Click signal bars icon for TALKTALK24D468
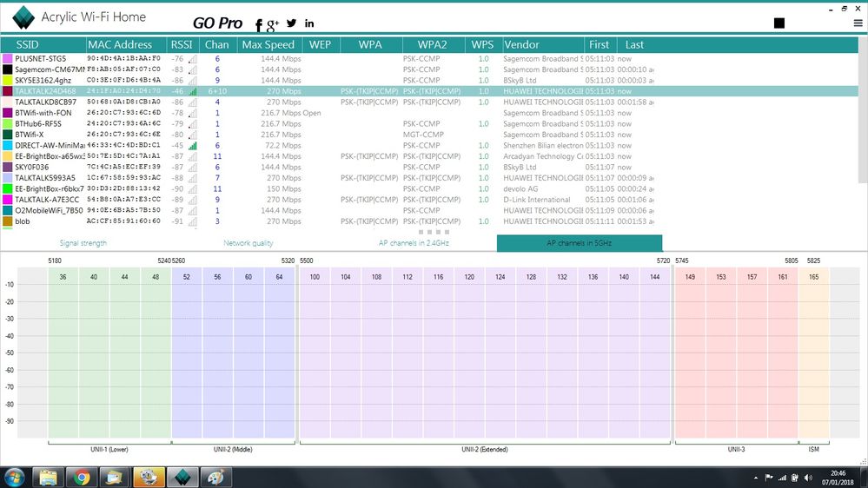This screenshot has width=868, height=488. [x=193, y=91]
